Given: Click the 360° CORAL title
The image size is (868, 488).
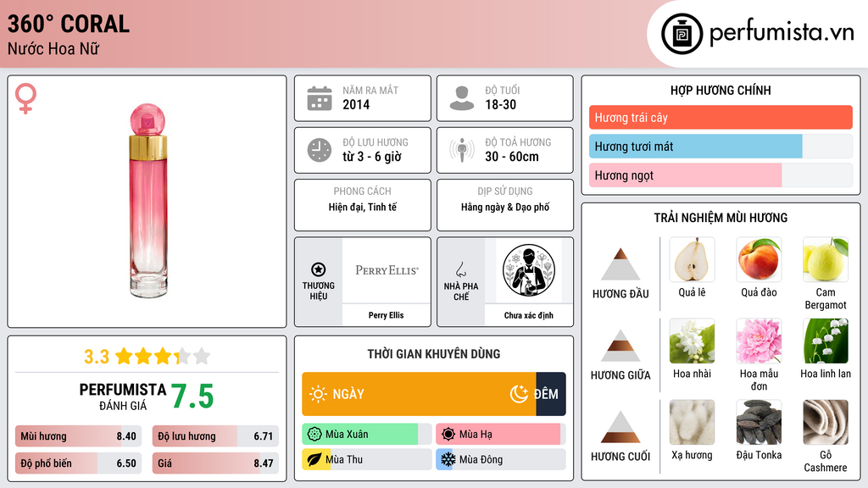Looking at the screenshot, I should coord(69,24).
